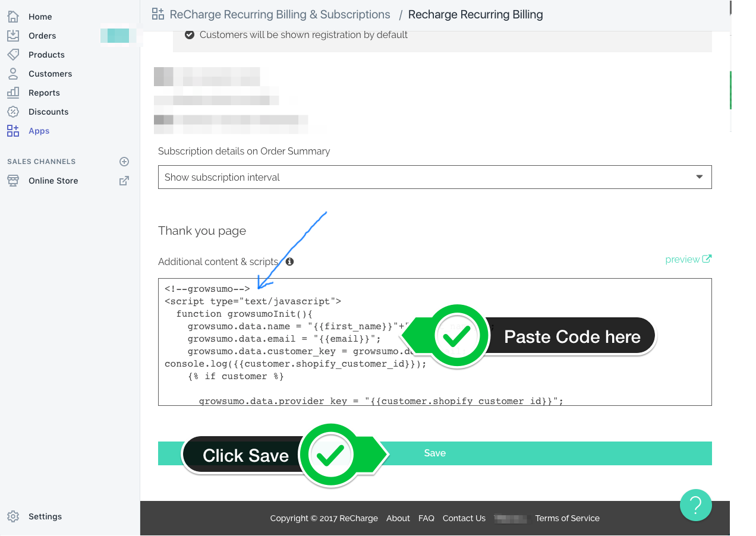
Task: Add a sales channel with plus icon
Action: [124, 162]
